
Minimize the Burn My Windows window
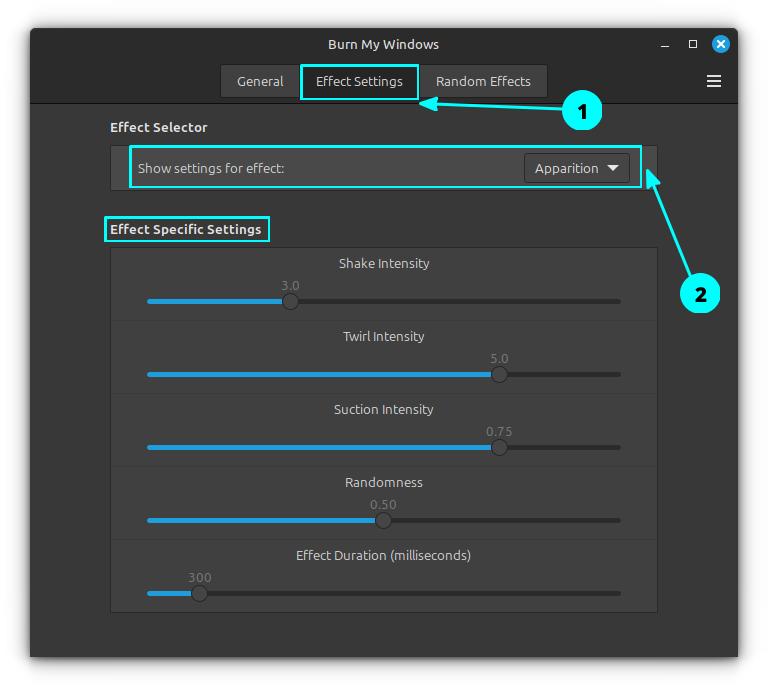coord(665,44)
